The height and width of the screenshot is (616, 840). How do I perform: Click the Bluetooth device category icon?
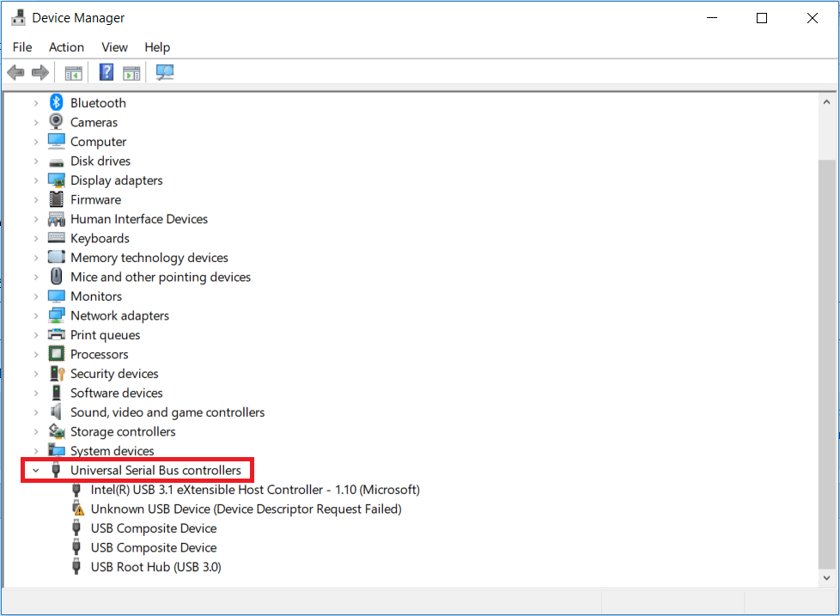tap(57, 103)
